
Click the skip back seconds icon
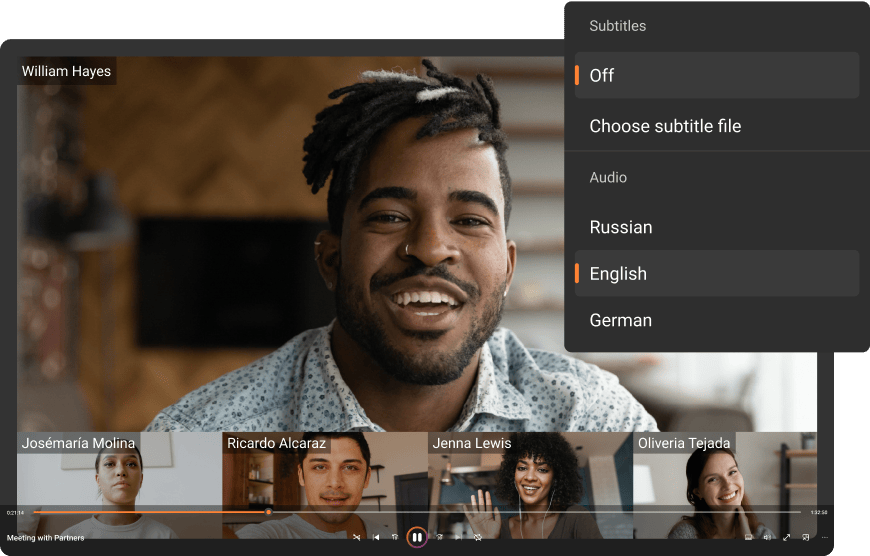(395, 537)
